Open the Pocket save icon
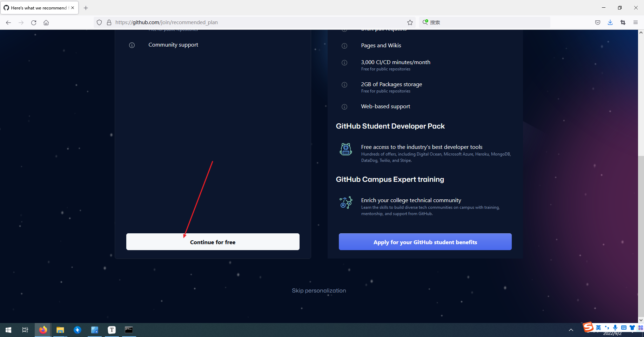The image size is (644, 337). [x=598, y=22]
